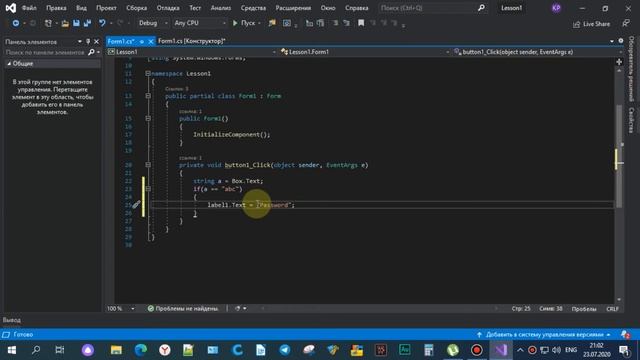Viewport: 640px width, 360px height.
Task: Open the Тест menu
Action: click(195, 8)
